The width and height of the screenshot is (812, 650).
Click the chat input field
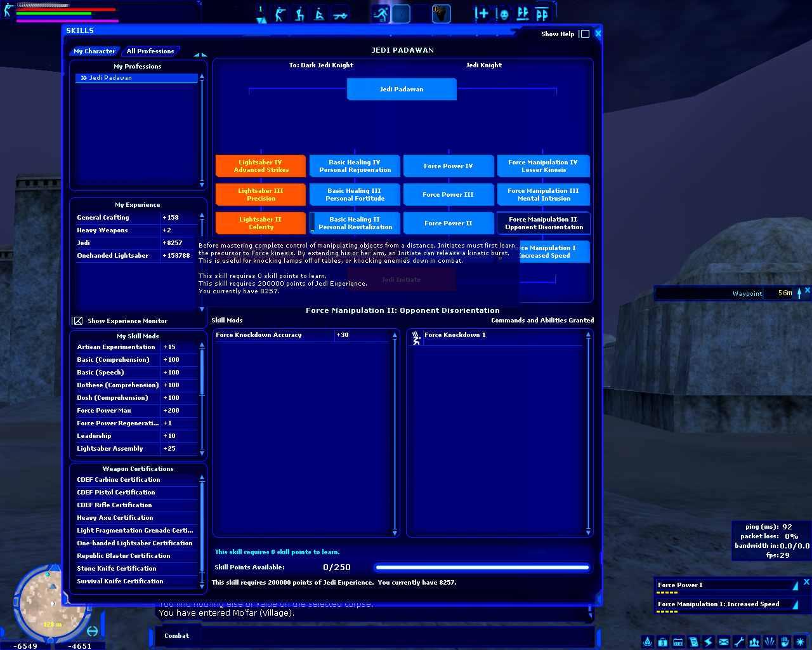pyautogui.click(x=400, y=635)
